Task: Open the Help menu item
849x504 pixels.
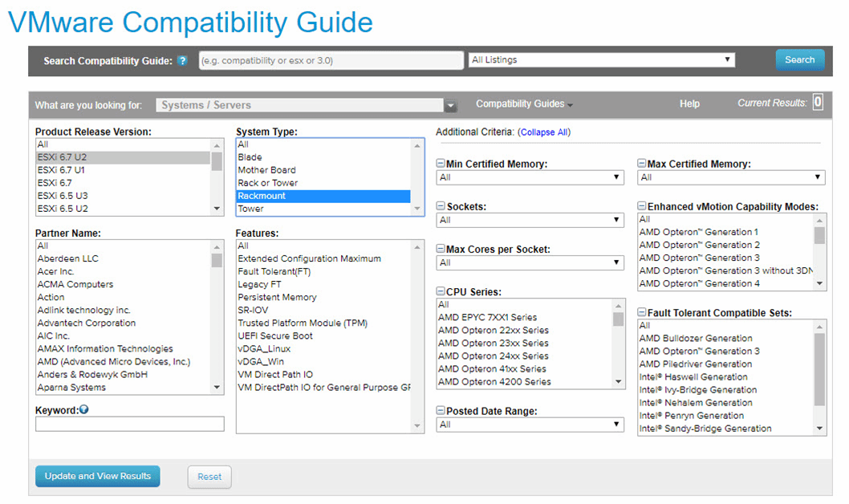Action: point(689,104)
